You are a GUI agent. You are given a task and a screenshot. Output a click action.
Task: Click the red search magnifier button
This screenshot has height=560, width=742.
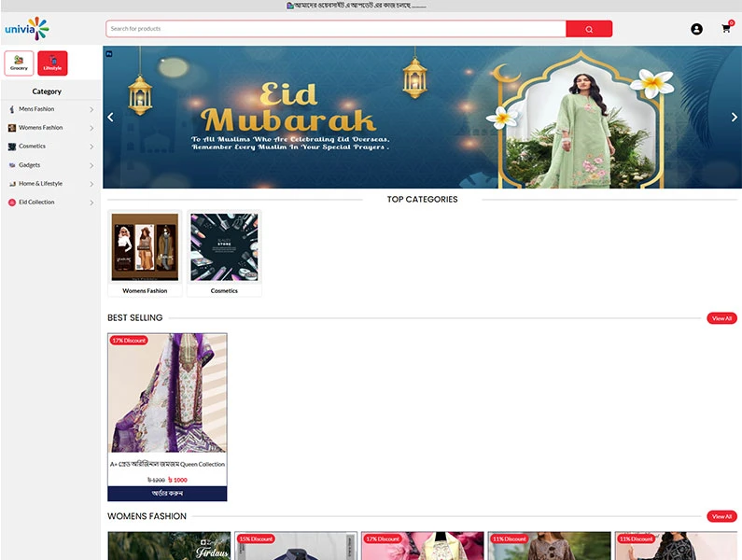click(588, 29)
